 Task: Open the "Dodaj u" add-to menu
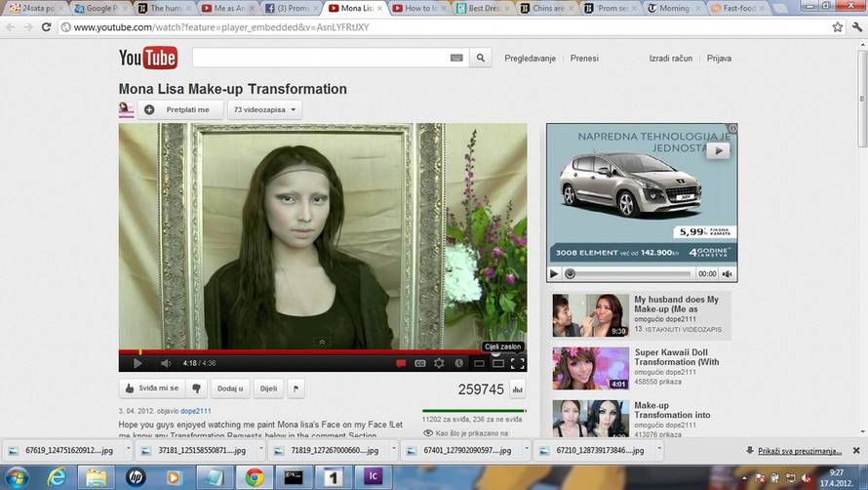230,388
